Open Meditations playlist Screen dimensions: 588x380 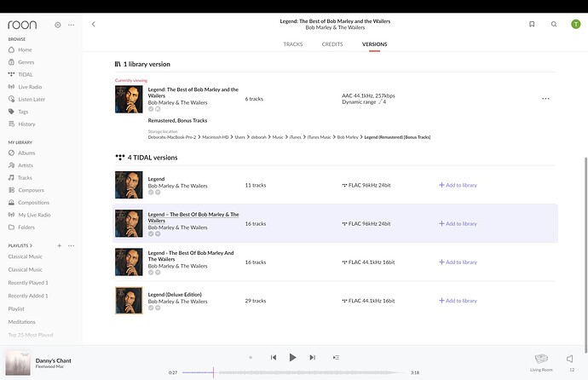tap(22, 322)
